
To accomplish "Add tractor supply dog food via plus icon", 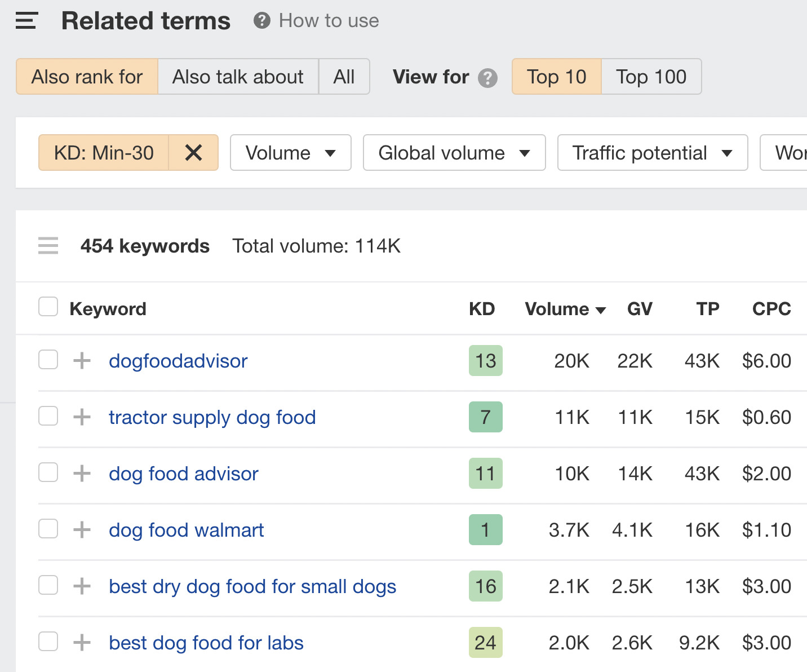I will tap(82, 417).
